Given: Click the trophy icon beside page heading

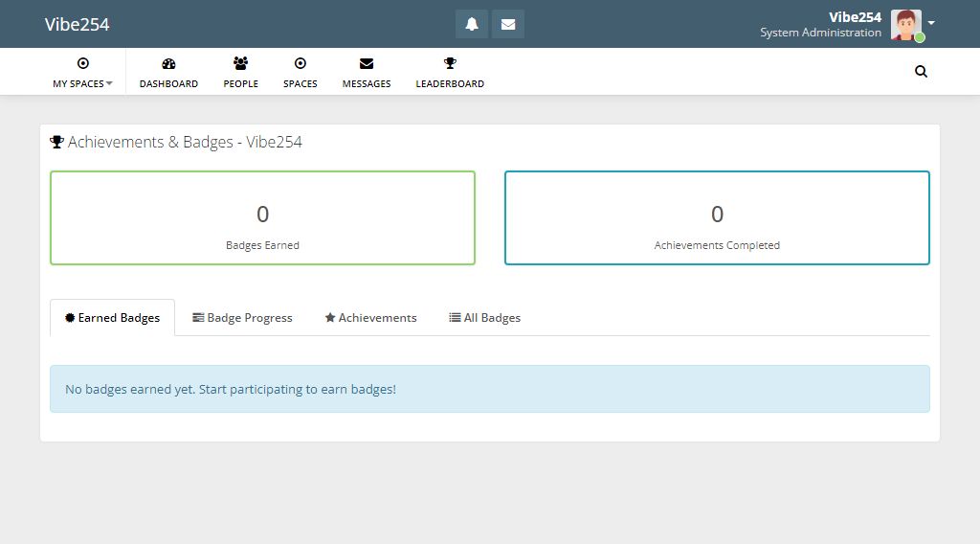Looking at the screenshot, I should click(x=56, y=142).
